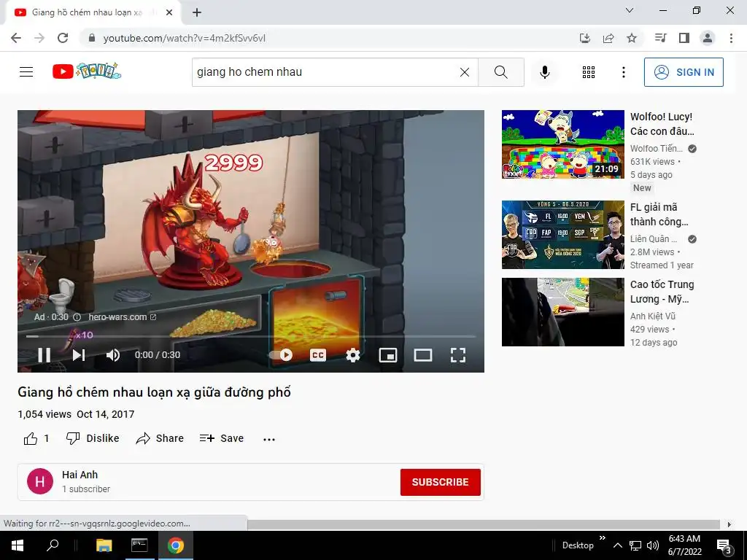747x560 pixels.
Task: Open more actions ellipsis under video
Action: (x=269, y=439)
